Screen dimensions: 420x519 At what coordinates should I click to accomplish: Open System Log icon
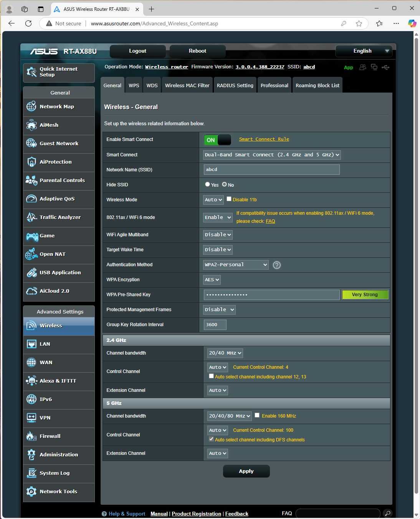pyautogui.click(x=31, y=473)
